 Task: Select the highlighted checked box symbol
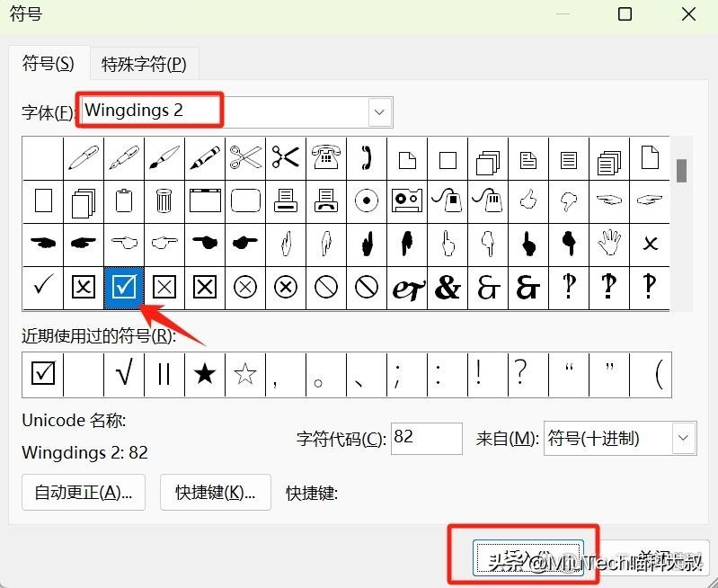coord(124,287)
